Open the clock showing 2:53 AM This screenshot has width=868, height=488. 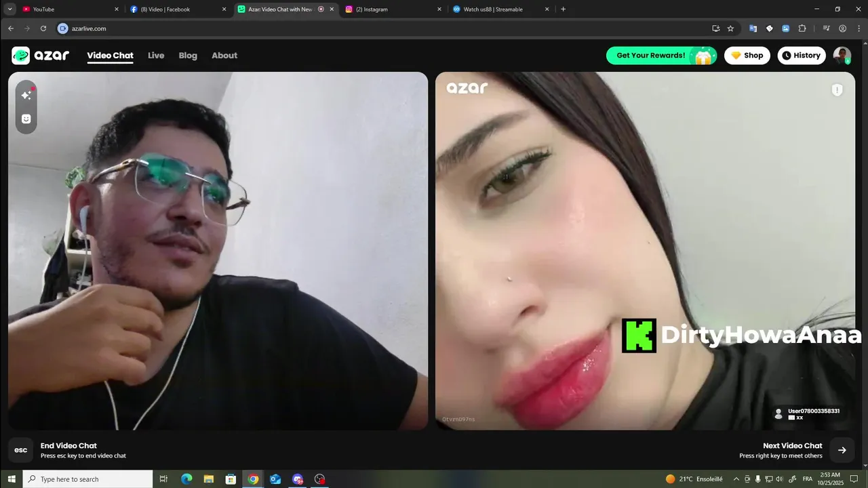tap(831, 479)
